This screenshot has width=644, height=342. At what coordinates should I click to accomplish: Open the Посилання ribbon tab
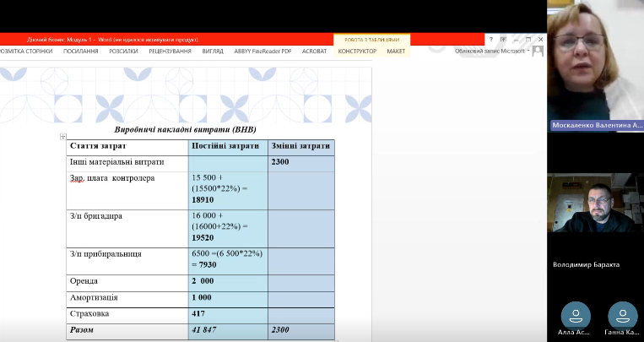(80, 52)
